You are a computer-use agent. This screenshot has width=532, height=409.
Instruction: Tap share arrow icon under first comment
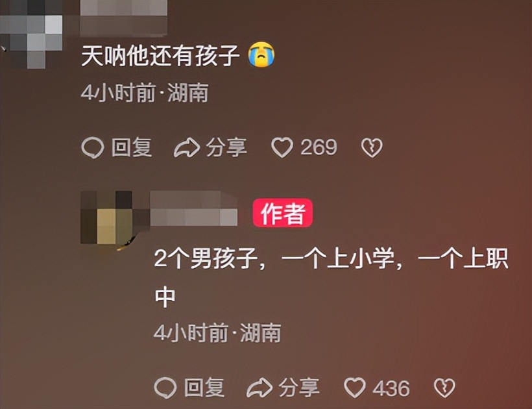tap(187, 147)
